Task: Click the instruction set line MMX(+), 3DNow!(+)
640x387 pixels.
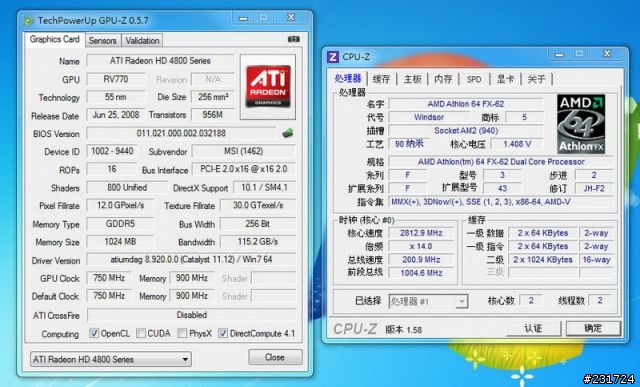Action: click(x=501, y=202)
